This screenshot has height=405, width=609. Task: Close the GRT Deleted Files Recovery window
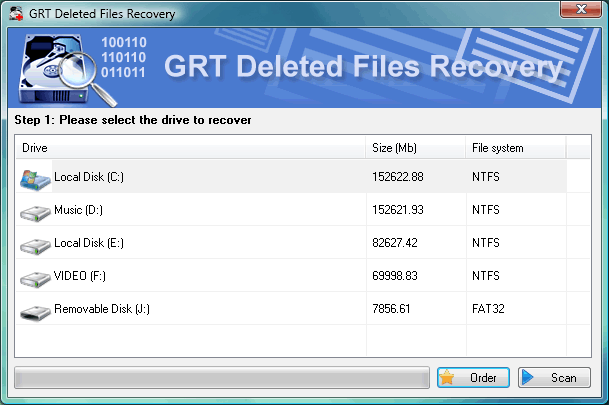pyautogui.click(x=581, y=12)
